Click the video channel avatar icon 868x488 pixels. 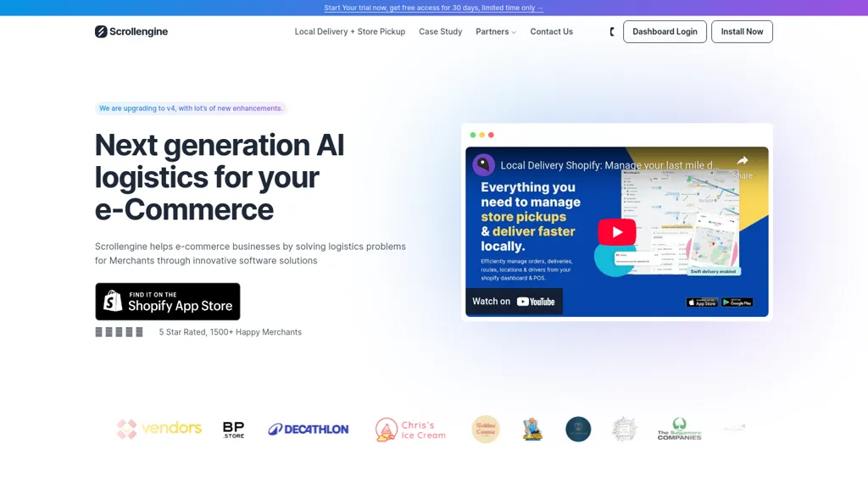tap(483, 165)
